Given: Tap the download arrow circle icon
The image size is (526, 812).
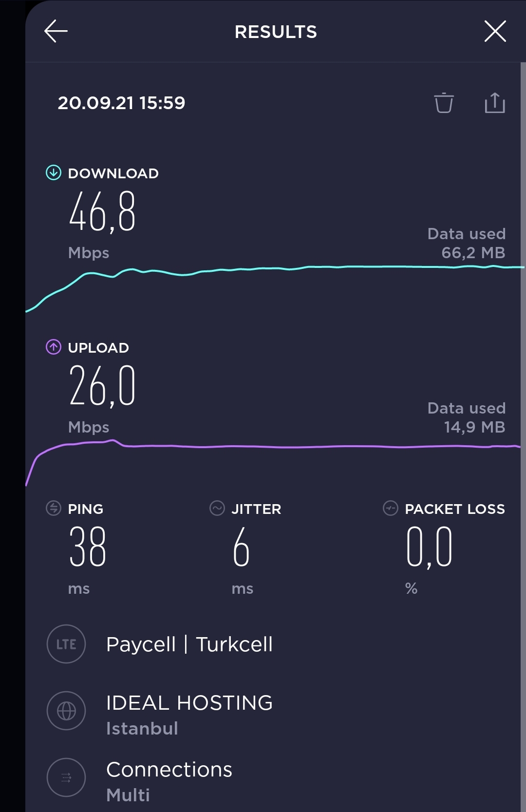Looking at the screenshot, I should pyautogui.click(x=54, y=172).
